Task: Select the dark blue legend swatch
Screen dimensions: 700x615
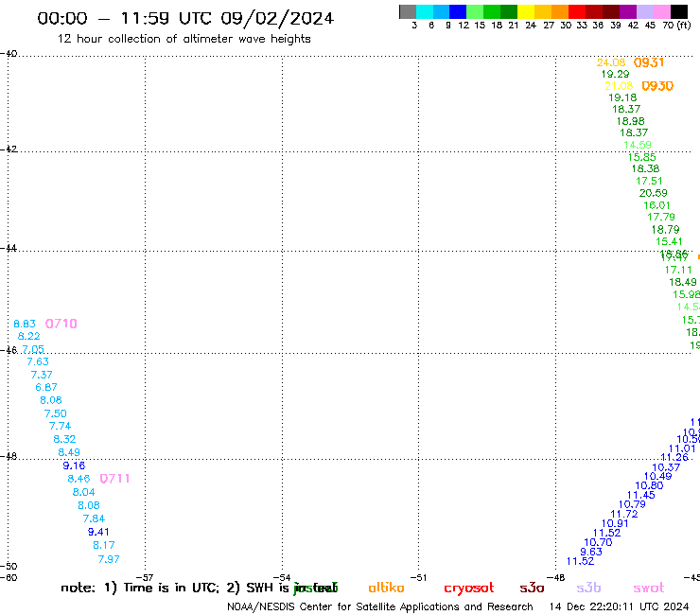Action: click(458, 11)
